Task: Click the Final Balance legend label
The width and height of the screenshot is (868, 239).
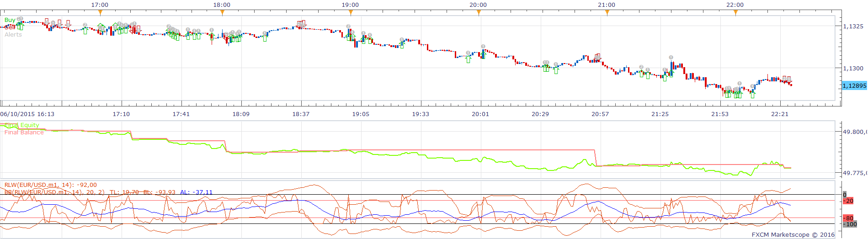Action: pos(24,133)
